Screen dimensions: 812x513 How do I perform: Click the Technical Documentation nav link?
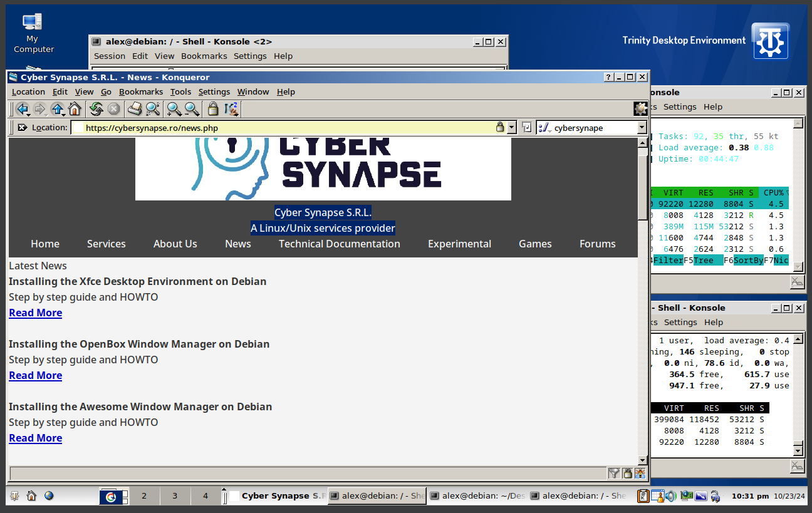click(339, 244)
